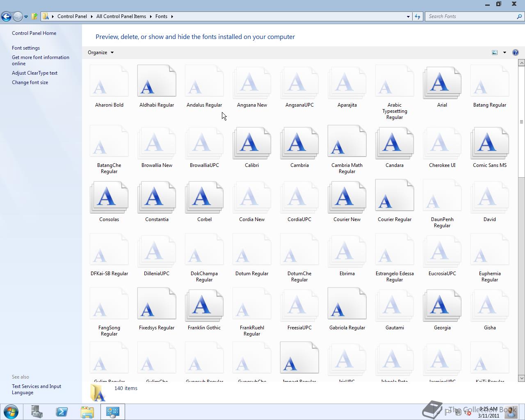525x420 pixels.
Task: Select the Aharoni Bold font icon
Action: pos(109,82)
